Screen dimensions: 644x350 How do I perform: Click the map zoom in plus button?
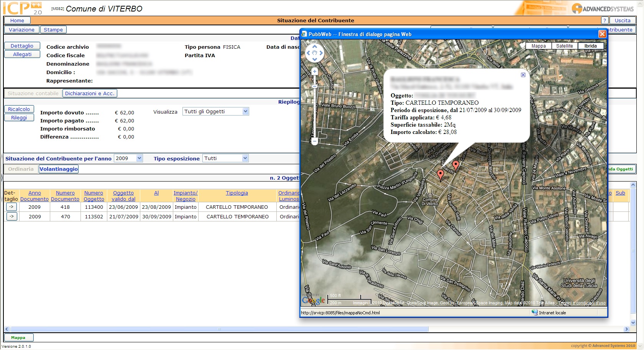pos(315,71)
